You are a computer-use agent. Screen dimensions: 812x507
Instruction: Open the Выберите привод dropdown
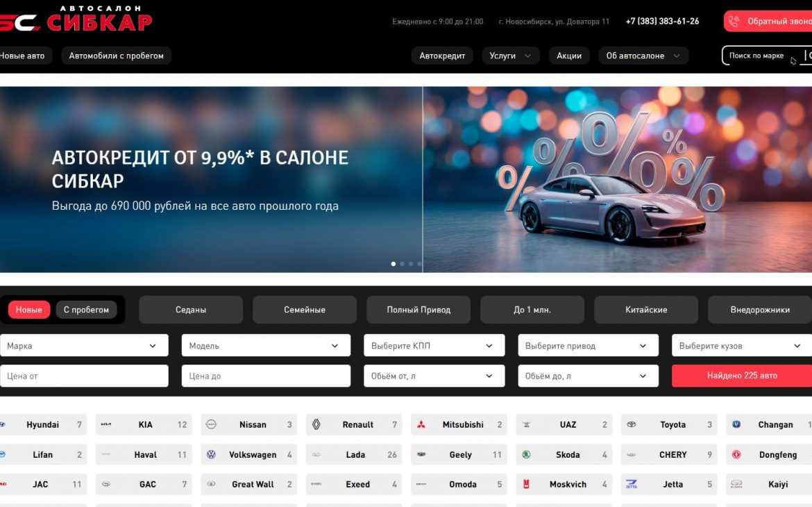(588, 345)
